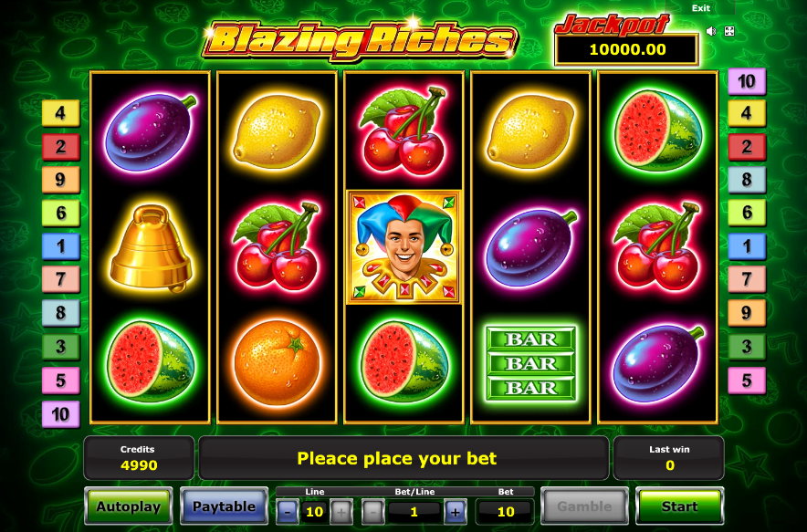Screen dimensions: 807x532
Task: Start Autoplay mode
Action: point(129,506)
